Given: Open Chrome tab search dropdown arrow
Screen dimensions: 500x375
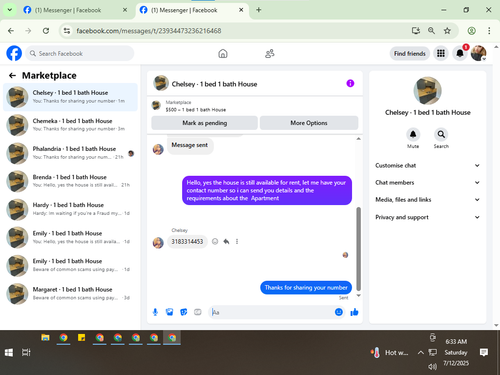Looking at the screenshot, I should [x=10, y=10].
